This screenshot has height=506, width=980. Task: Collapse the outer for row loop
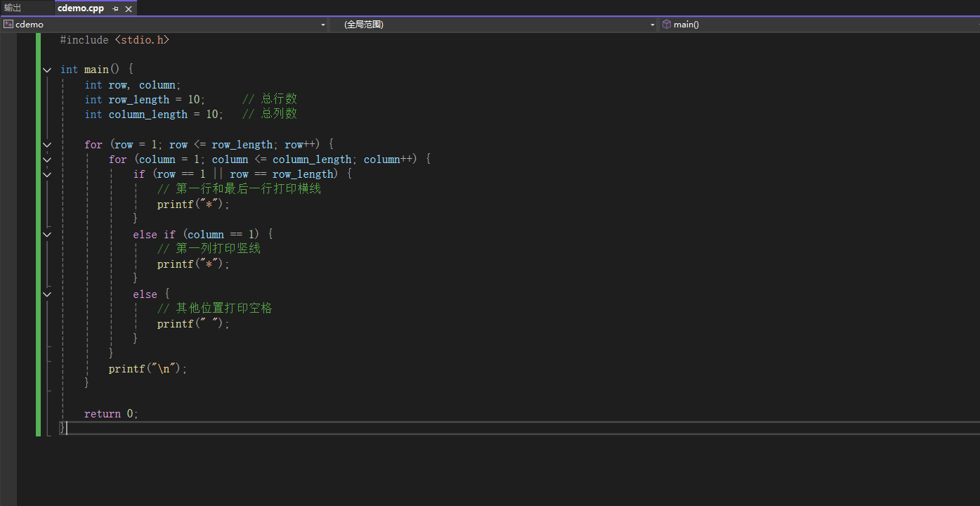47,145
